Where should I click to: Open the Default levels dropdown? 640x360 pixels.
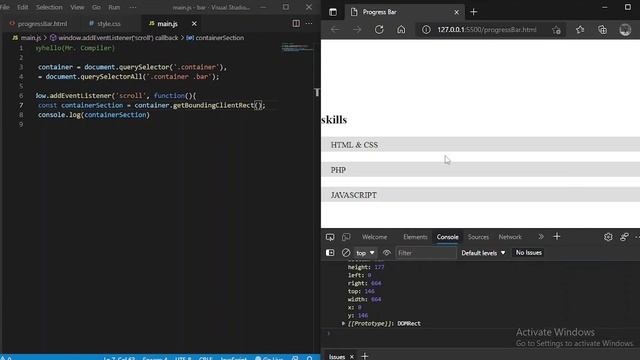[x=483, y=253]
